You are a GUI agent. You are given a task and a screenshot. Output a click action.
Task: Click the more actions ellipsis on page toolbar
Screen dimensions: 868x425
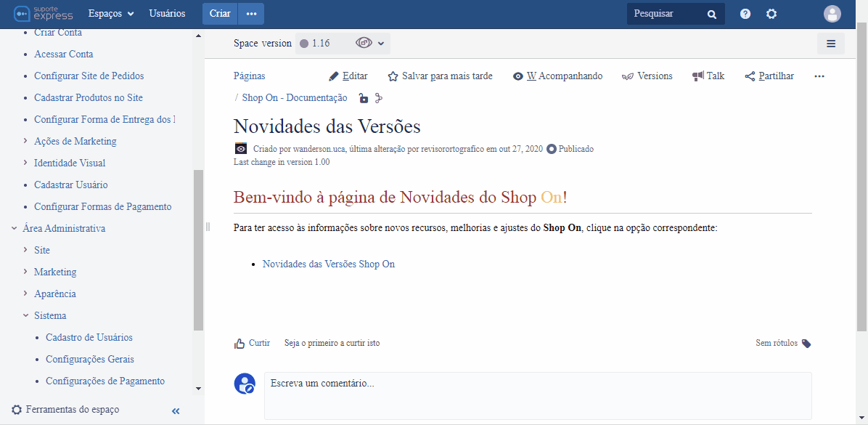point(819,76)
